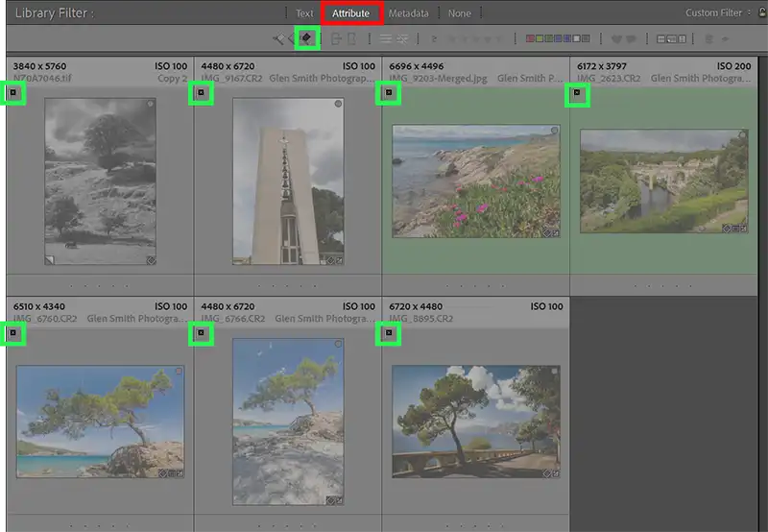Click quick collection circle on IMG_9167.CR2 thumbnail
The height and width of the screenshot is (532, 768).
(x=338, y=103)
